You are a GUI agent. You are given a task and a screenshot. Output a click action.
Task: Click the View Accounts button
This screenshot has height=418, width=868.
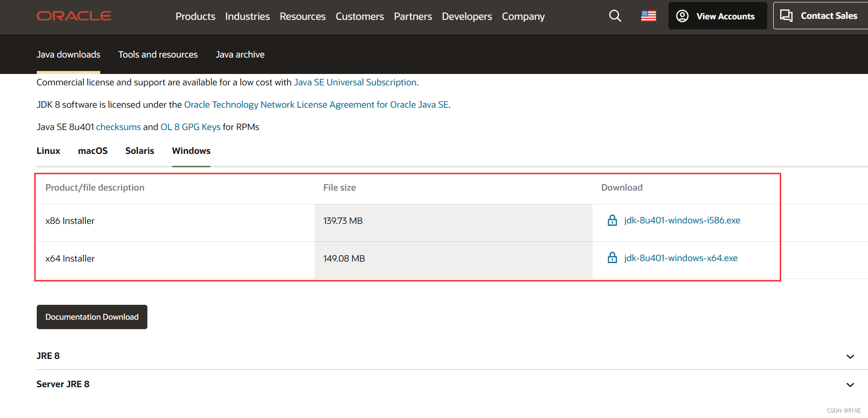[718, 16]
